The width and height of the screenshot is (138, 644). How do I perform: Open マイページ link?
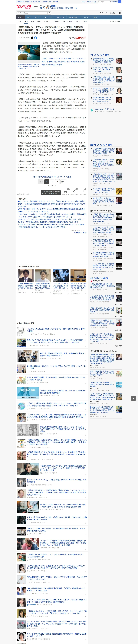[x=103, y=13]
